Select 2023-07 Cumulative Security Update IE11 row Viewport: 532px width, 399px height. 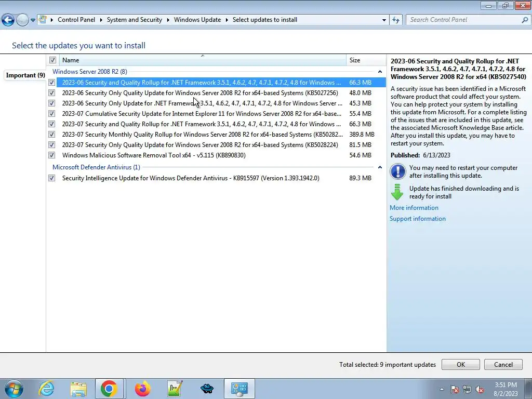pos(221,114)
